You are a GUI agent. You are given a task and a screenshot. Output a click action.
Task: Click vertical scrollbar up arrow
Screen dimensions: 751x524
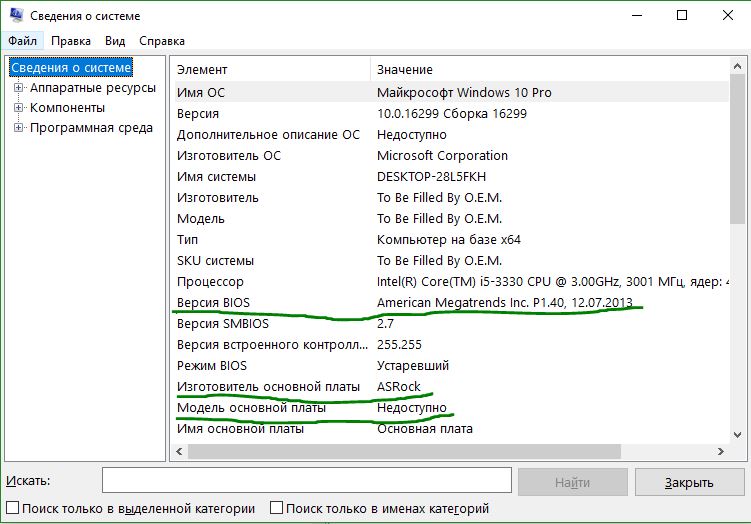pos(738,67)
